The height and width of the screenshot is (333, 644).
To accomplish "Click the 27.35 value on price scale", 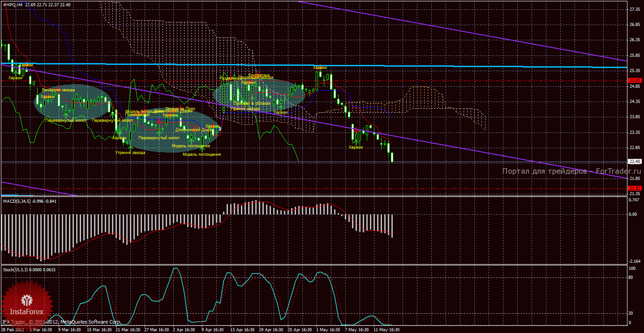I will pos(634,9).
